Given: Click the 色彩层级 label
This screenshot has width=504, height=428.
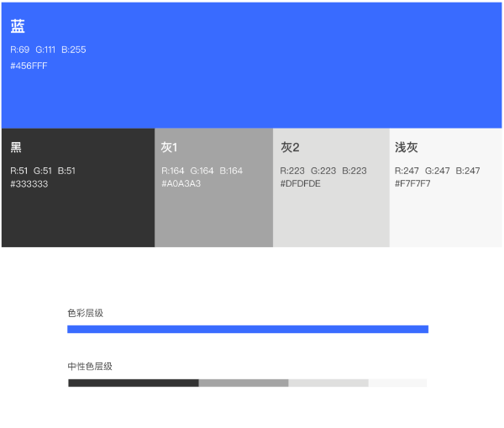Looking at the screenshot, I should tap(86, 313).
